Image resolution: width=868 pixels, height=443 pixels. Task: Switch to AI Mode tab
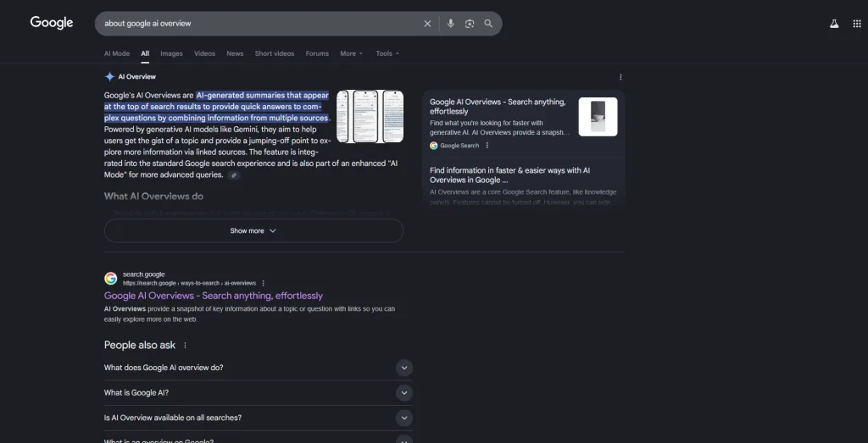(x=117, y=53)
